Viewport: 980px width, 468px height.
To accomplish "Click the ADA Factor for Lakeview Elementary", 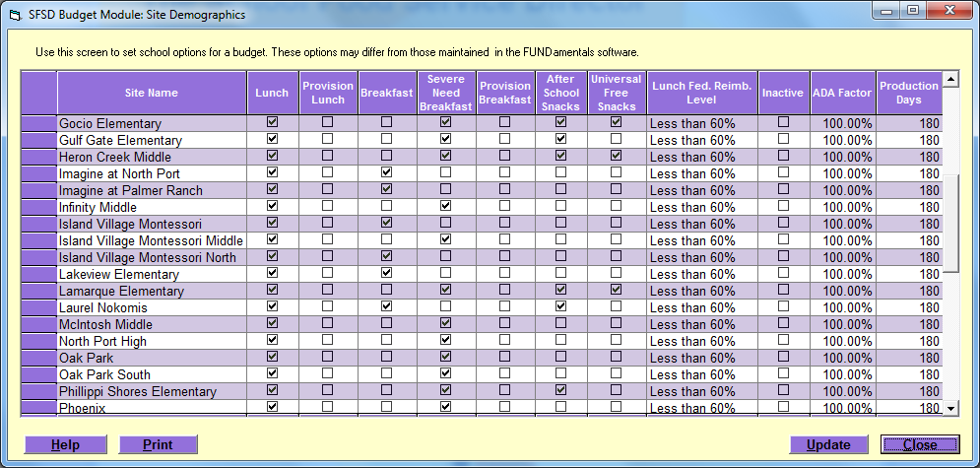I will click(x=842, y=274).
